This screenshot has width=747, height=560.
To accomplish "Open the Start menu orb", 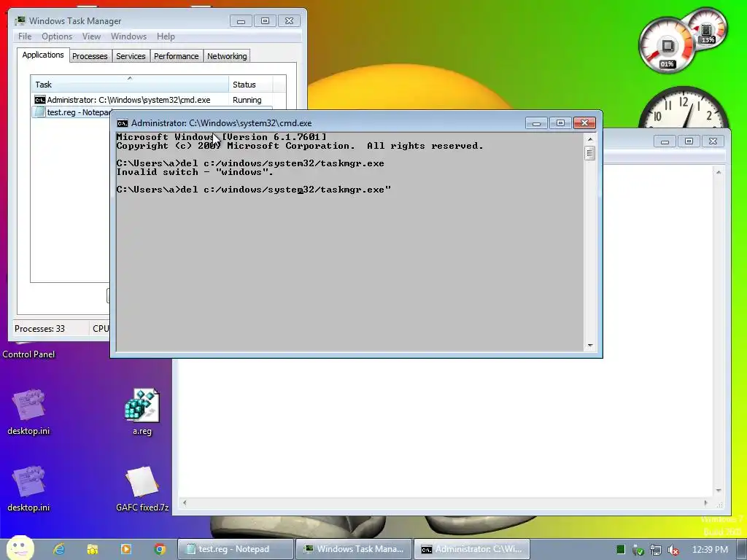I will point(20,548).
